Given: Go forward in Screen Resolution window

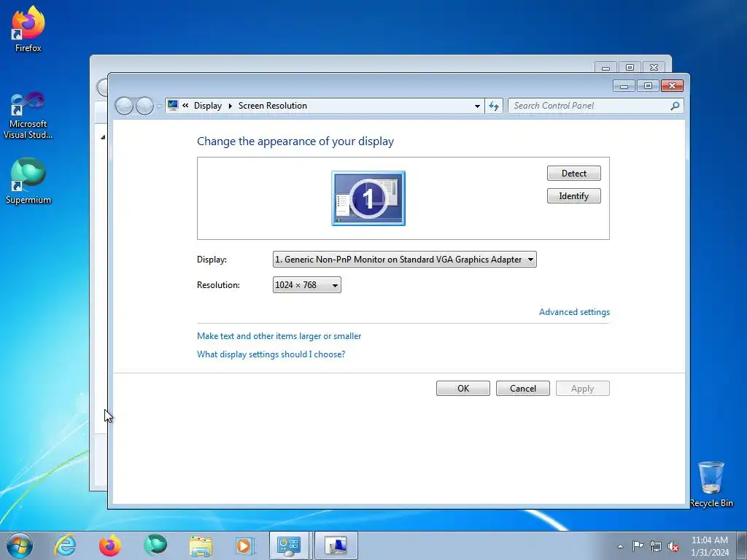Looking at the screenshot, I should tap(144, 106).
